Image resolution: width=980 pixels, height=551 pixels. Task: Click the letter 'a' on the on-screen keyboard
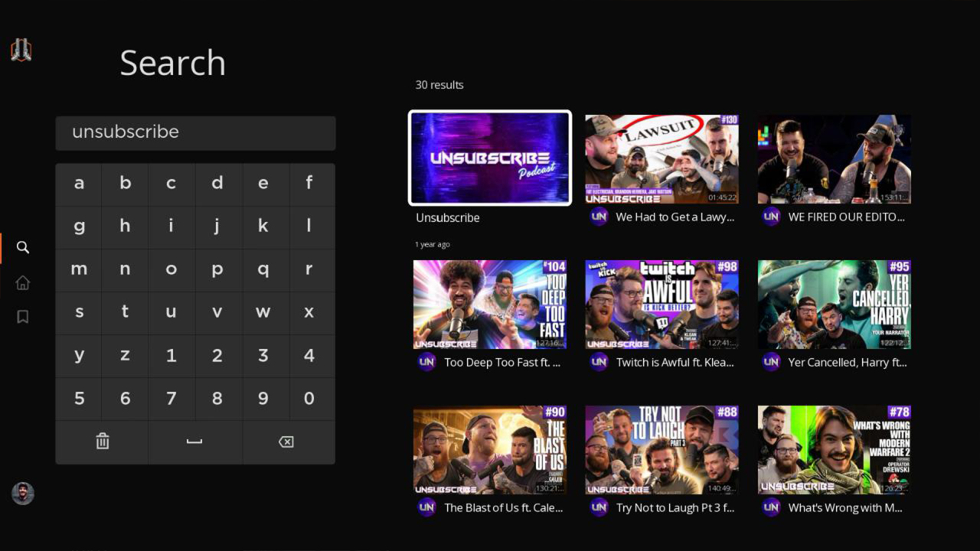(78, 184)
